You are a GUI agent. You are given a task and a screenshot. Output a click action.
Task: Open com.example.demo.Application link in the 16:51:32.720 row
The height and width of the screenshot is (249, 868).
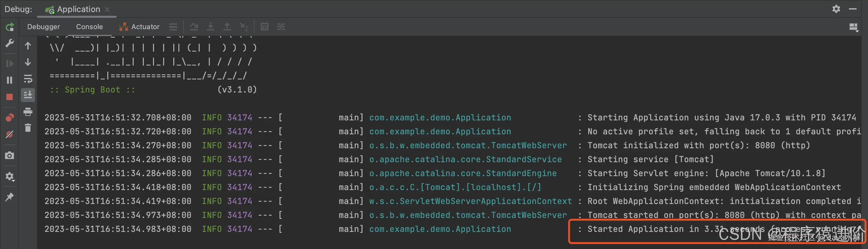click(440, 131)
